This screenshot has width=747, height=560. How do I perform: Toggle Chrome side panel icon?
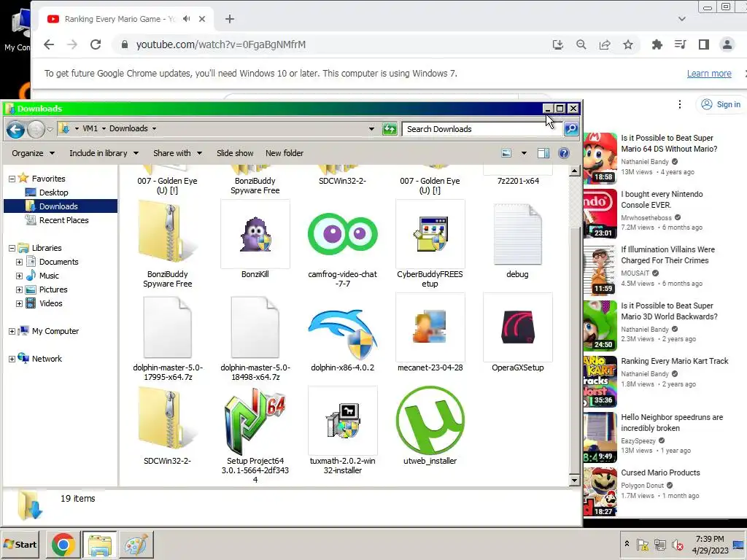coord(704,44)
